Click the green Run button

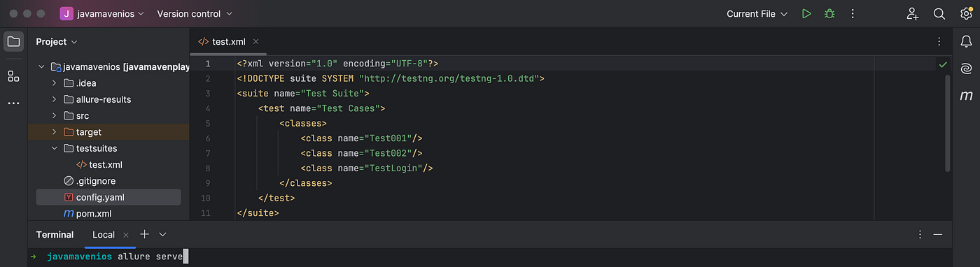point(806,14)
